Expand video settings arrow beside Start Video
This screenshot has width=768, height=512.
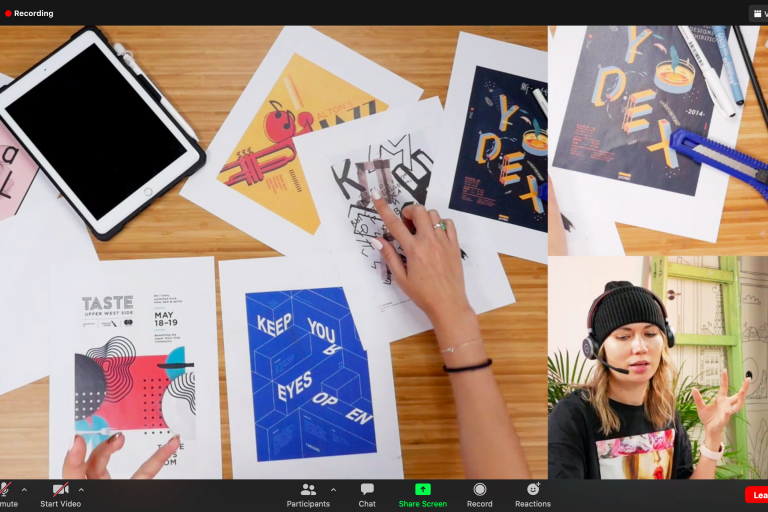click(81, 490)
